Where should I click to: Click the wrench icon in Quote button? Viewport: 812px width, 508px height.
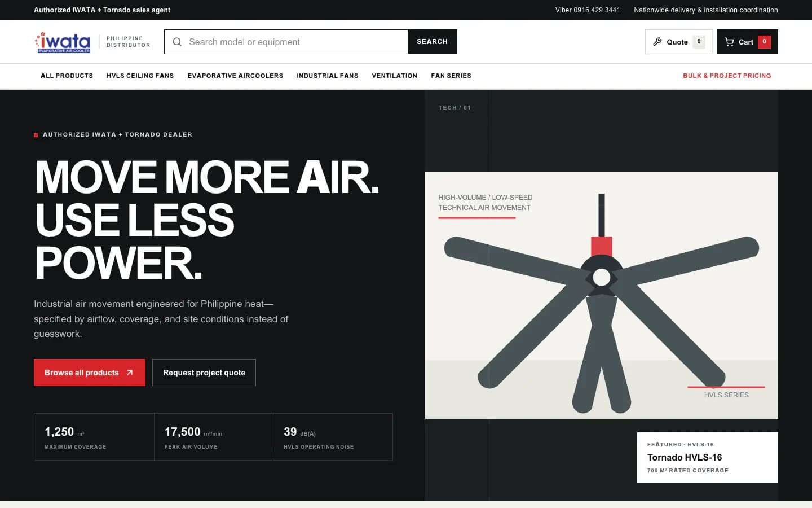point(657,42)
